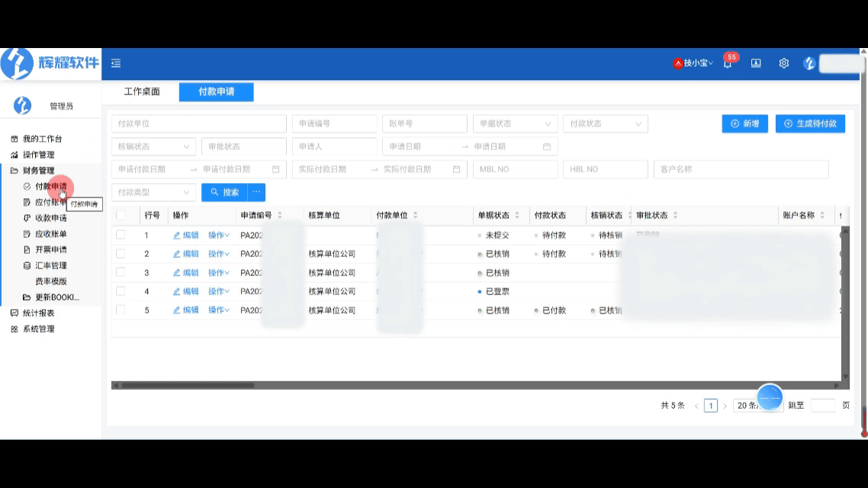Image resolution: width=868 pixels, height=488 pixels.
Task: Sort by the 单据状态 column sort icon
Action: pos(517,215)
